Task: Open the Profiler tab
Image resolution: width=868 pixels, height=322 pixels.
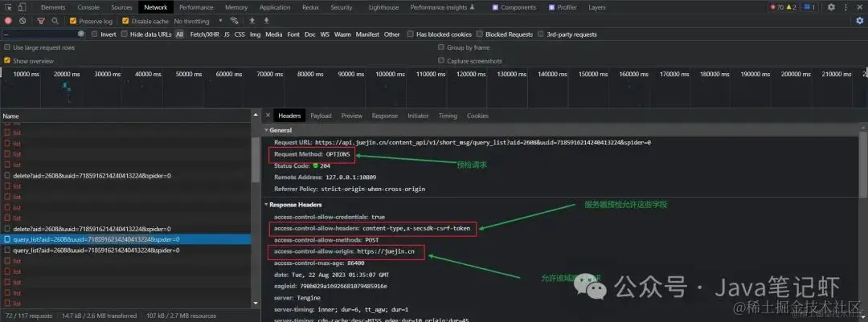Action: 563,7
